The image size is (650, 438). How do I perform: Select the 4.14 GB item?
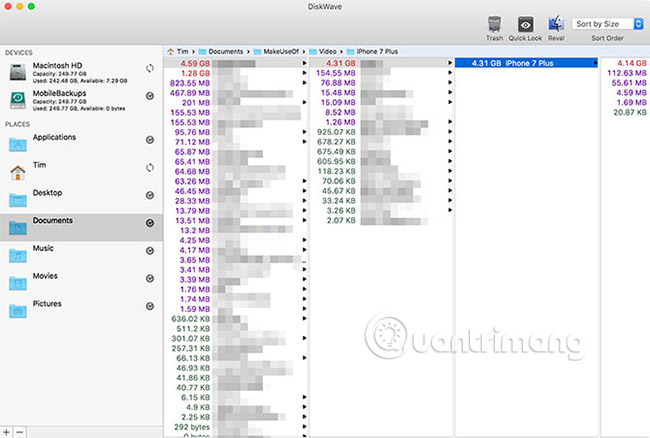625,63
